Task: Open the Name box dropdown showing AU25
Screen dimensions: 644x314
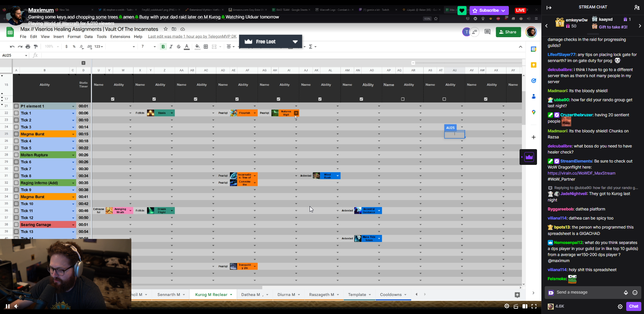Action: point(26,55)
